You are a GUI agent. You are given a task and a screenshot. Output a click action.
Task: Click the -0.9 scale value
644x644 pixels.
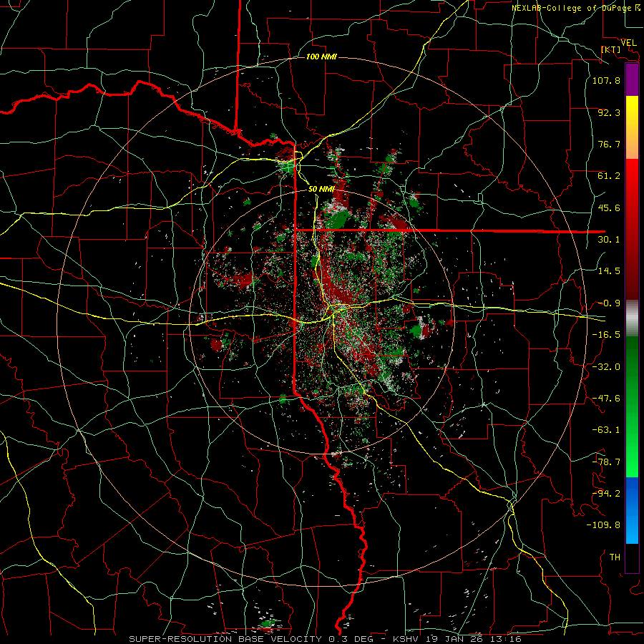coord(609,303)
